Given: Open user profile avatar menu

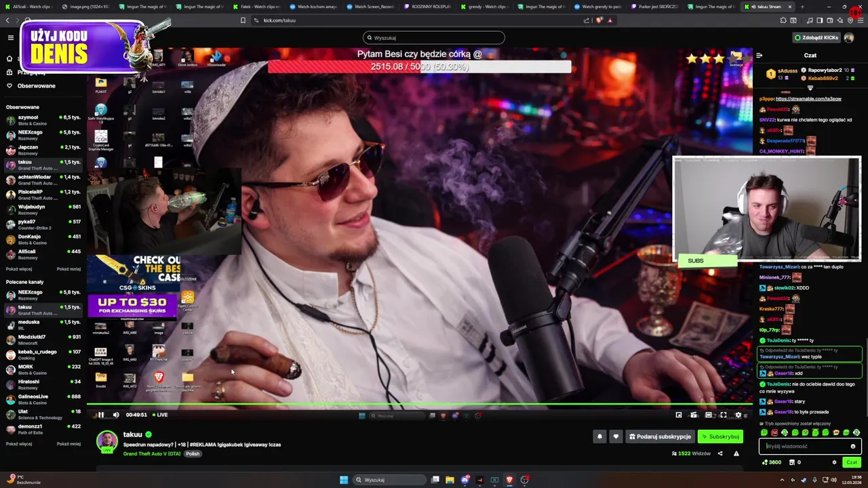Looking at the screenshot, I should point(849,38).
